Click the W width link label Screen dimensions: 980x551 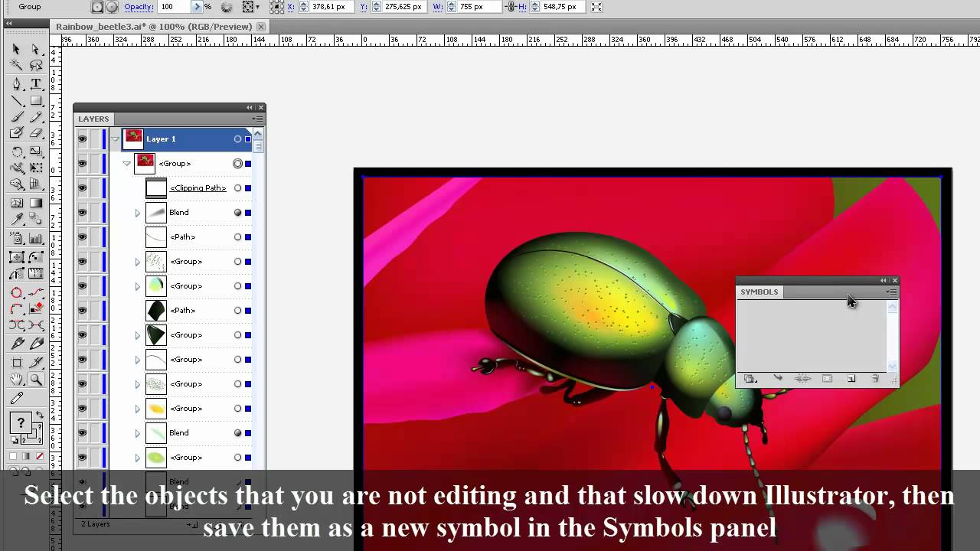tap(438, 7)
